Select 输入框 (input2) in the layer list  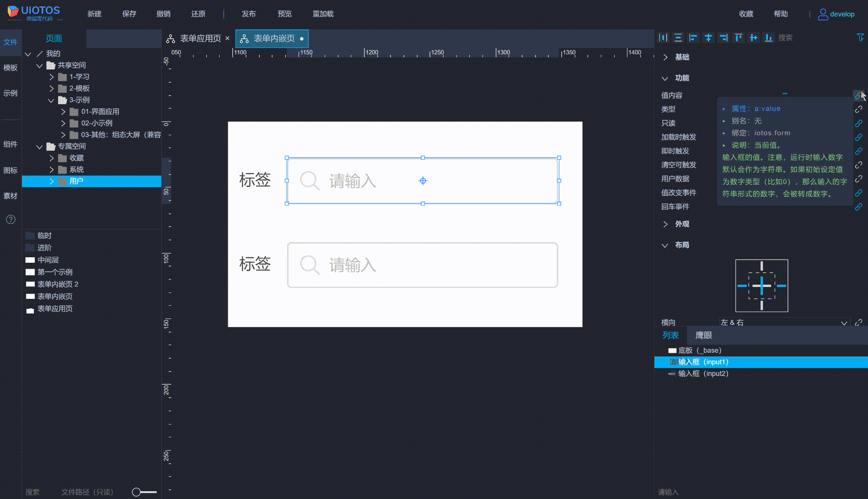click(x=700, y=373)
